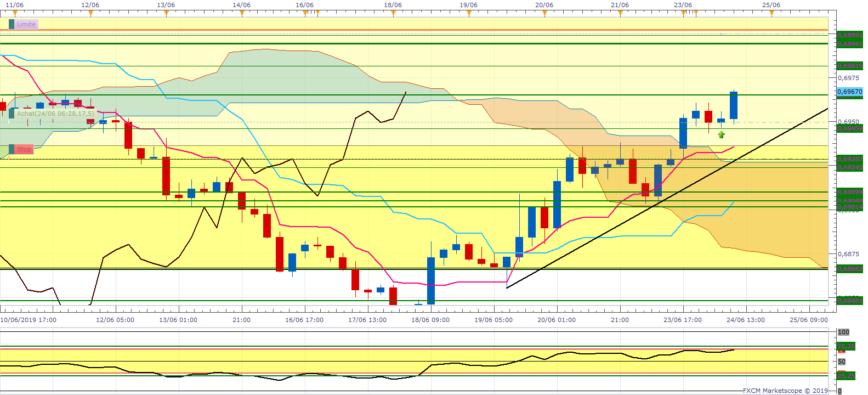The image size is (868, 395).
Task: Click orange session marker under 19/06
Action: pyautogui.click(x=469, y=13)
